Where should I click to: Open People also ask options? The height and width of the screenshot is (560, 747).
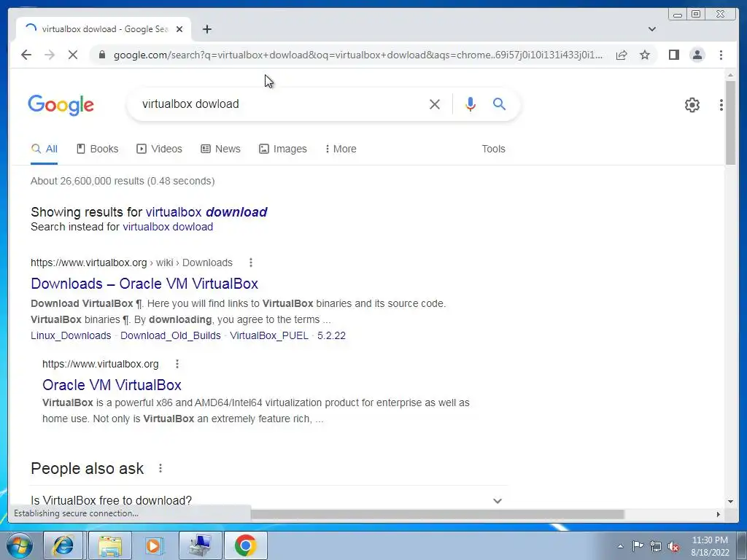(x=160, y=469)
